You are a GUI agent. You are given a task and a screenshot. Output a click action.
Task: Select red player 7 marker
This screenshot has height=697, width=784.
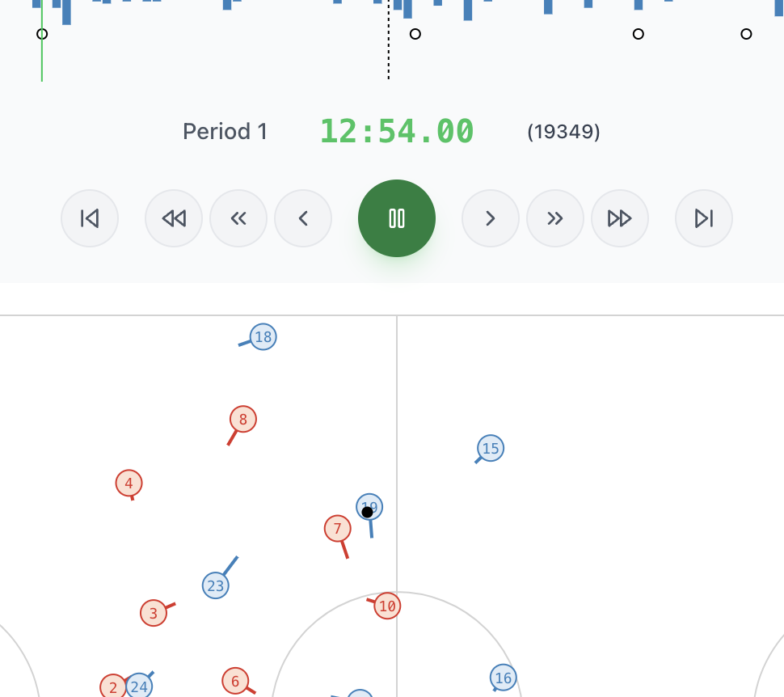(x=338, y=528)
